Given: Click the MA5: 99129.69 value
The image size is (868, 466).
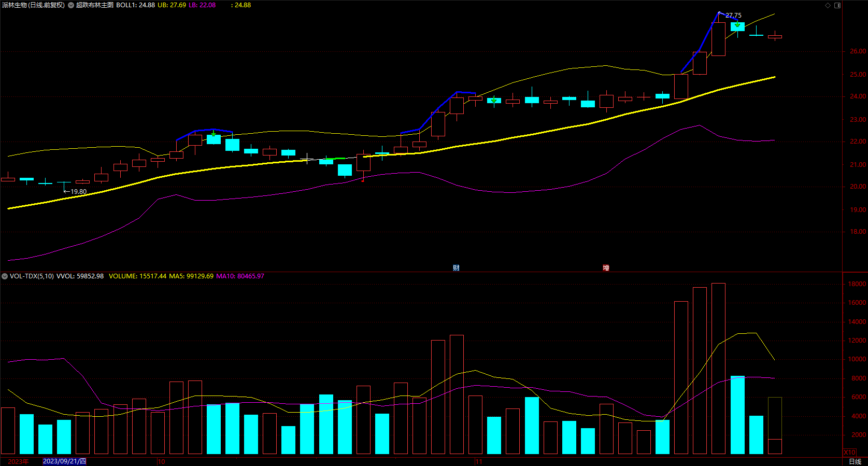Looking at the screenshot, I should [191, 276].
